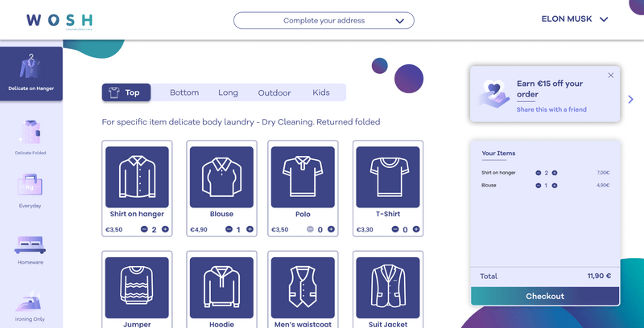Select the Ironing Only icon

click(x=29, y=301)
